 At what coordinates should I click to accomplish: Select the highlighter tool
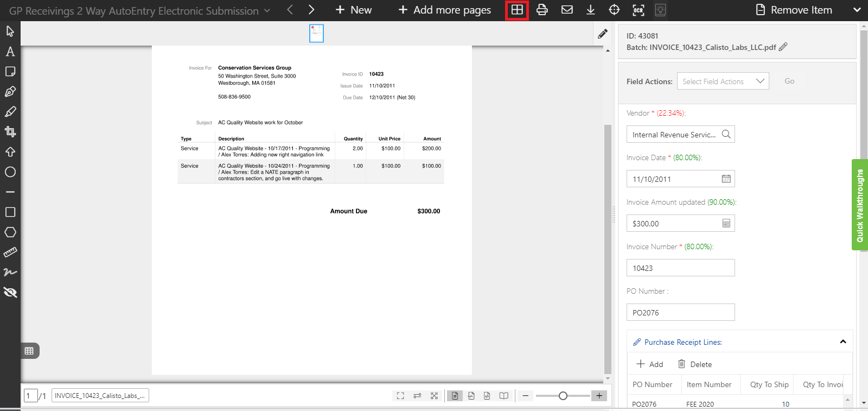10,112
